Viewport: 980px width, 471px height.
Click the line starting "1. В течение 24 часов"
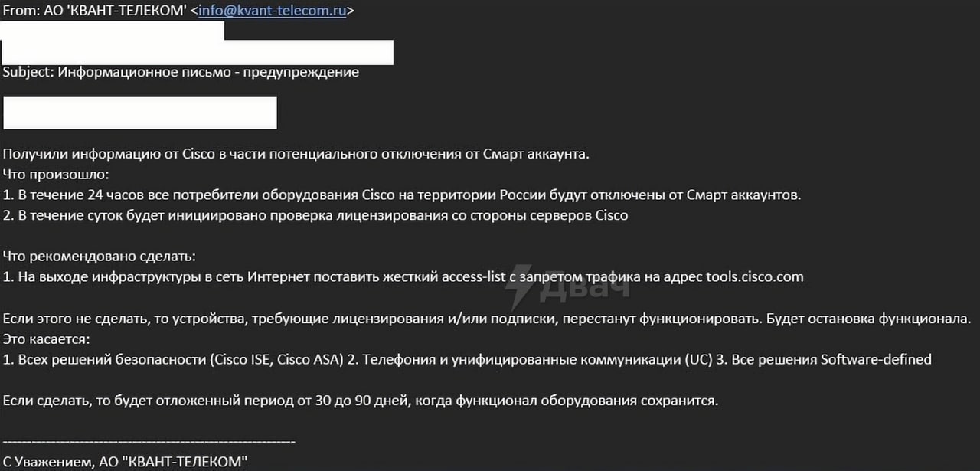coord(402,195)
